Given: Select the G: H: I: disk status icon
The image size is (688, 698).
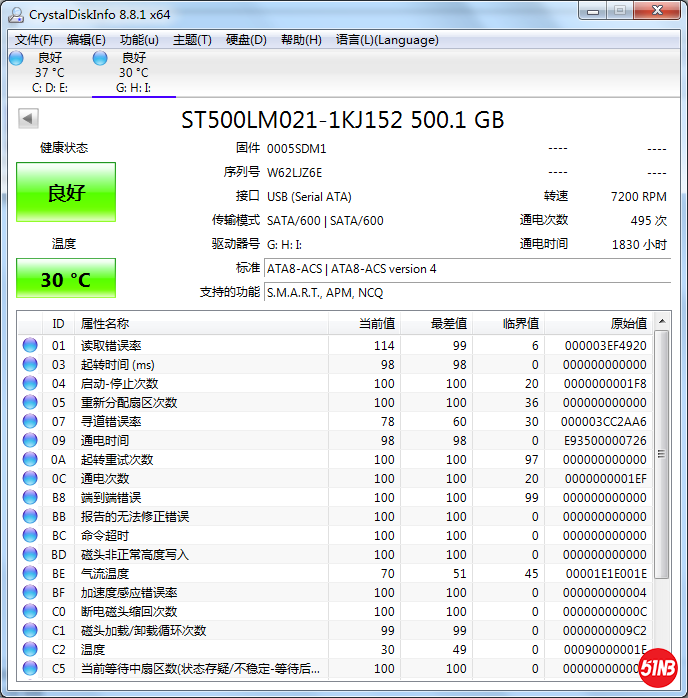Looking at the screenshot, I should [x=100, y=58].
